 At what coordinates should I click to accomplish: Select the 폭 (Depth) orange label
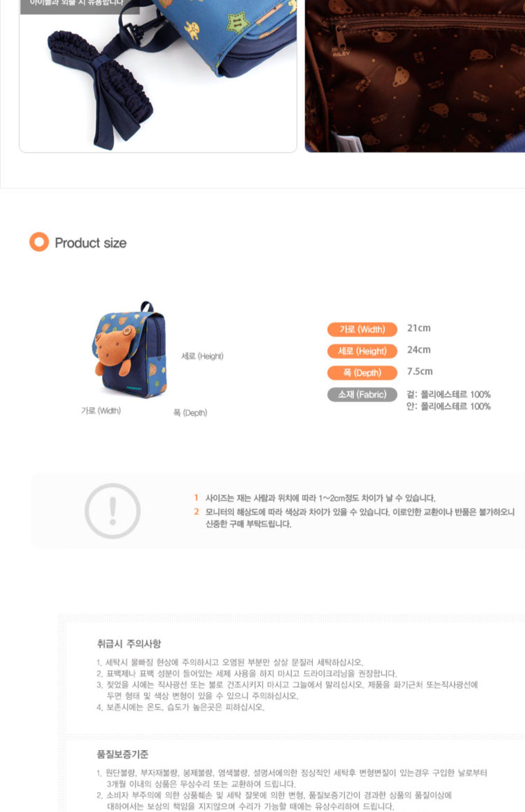362,372
